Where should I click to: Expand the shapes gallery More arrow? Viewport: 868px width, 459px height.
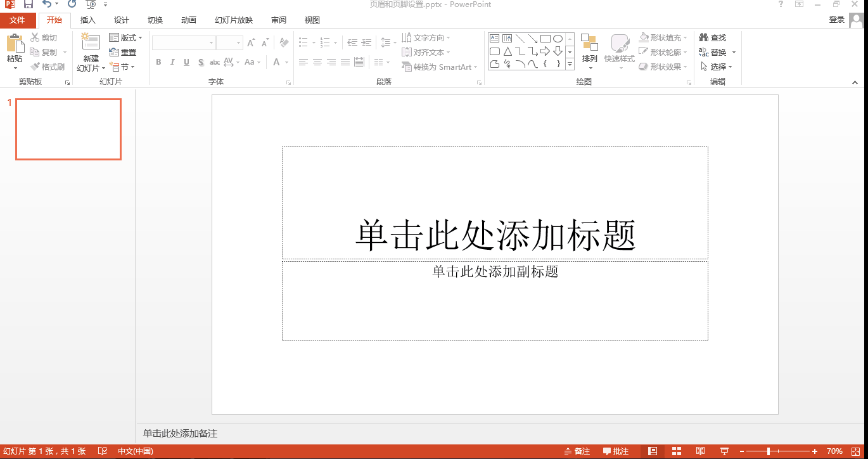tap(570, 64)
